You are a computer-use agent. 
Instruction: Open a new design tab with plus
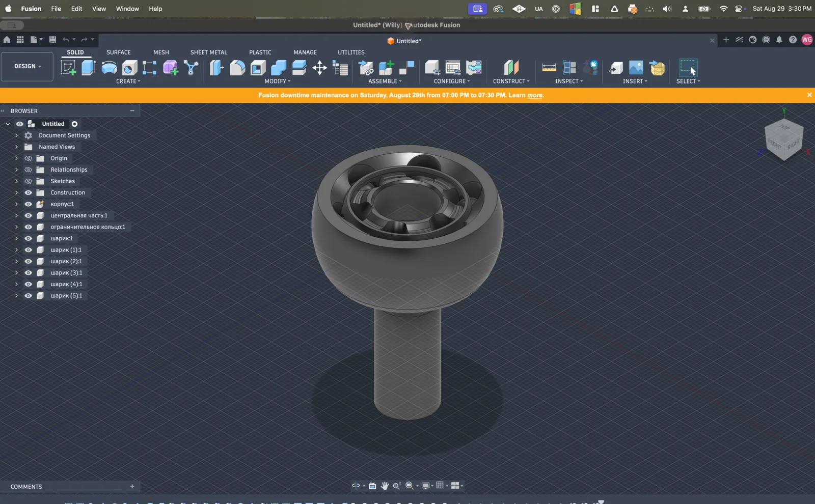click(x=726, y=40)
